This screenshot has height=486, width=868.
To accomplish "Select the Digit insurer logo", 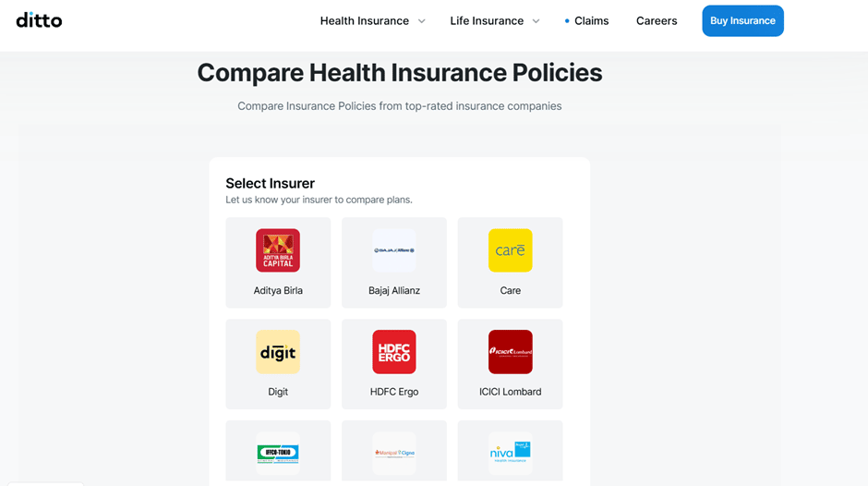I will (278, 352).
